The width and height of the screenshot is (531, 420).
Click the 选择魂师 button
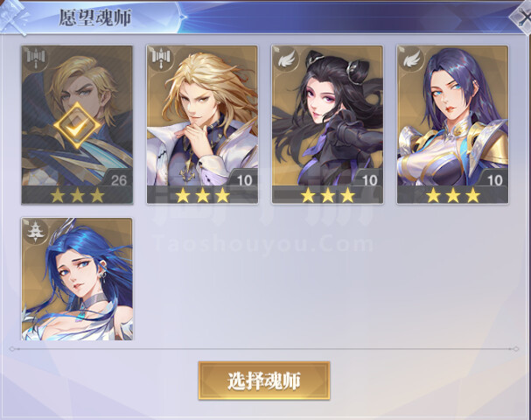pos(264,381)
